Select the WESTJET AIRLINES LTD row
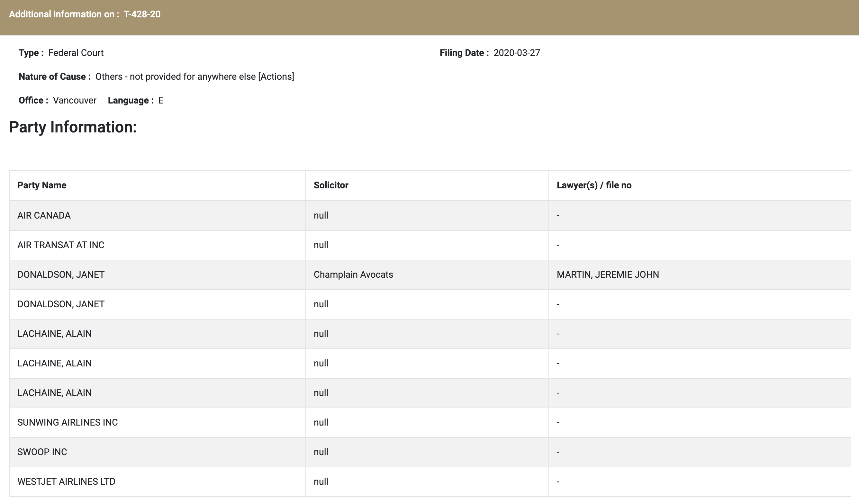 (66, 482)
